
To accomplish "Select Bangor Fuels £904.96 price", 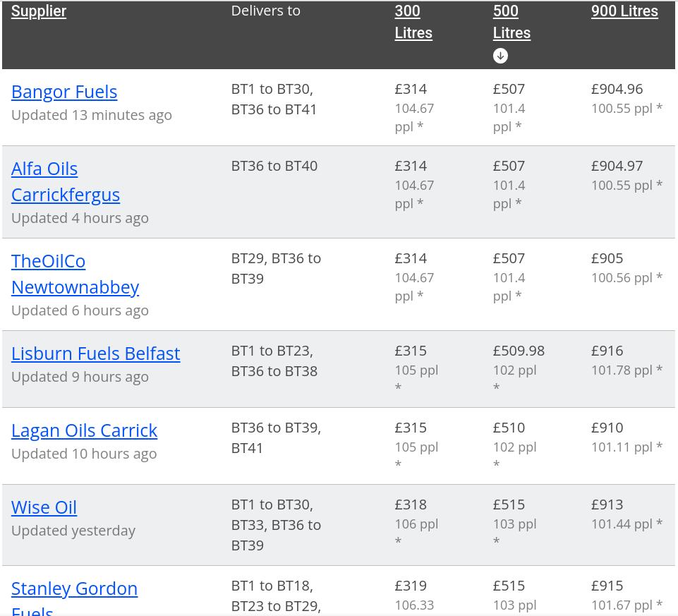I will pos(617,89).
